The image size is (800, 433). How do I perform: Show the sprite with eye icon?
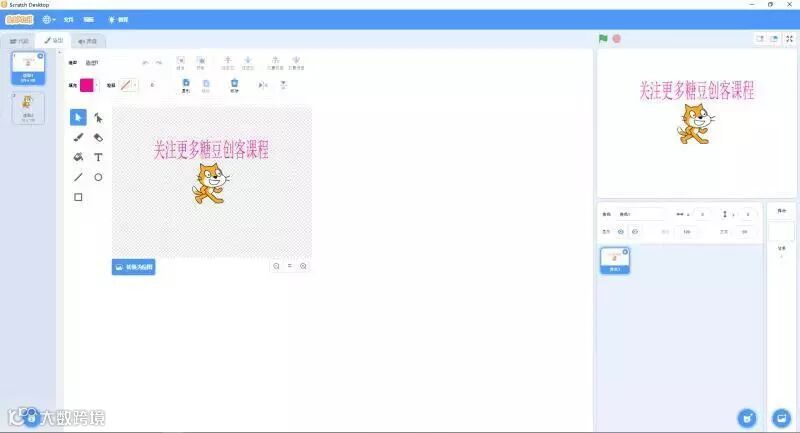620,232
